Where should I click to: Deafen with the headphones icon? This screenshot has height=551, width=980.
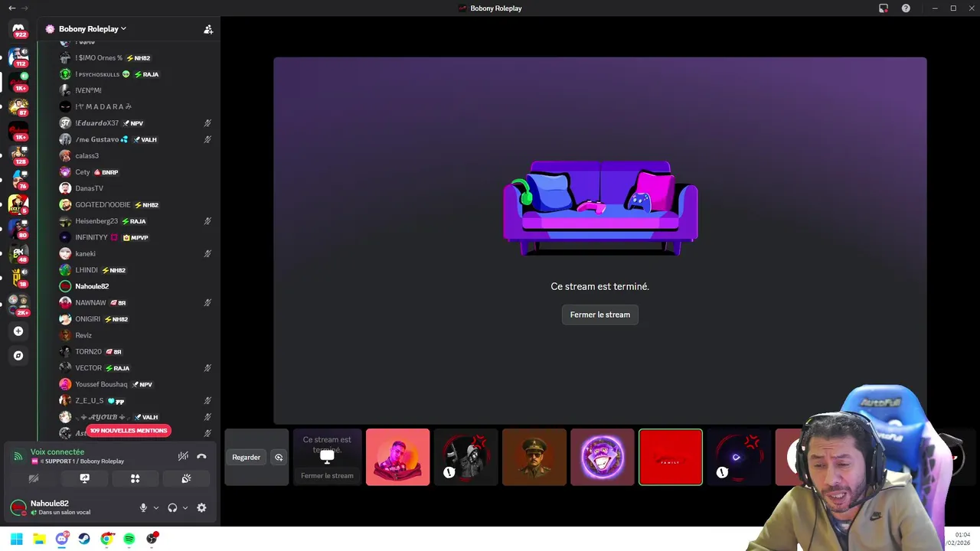[172, 507]
